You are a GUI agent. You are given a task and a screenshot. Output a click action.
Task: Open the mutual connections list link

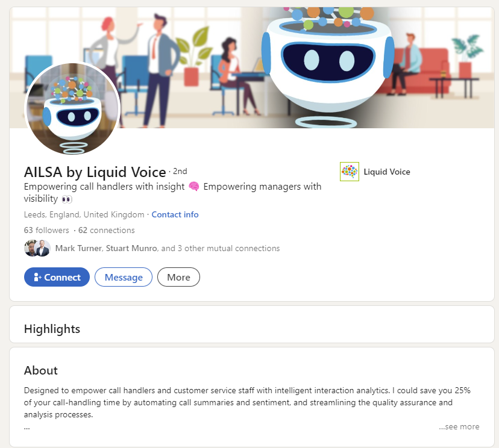coord(168,248)
